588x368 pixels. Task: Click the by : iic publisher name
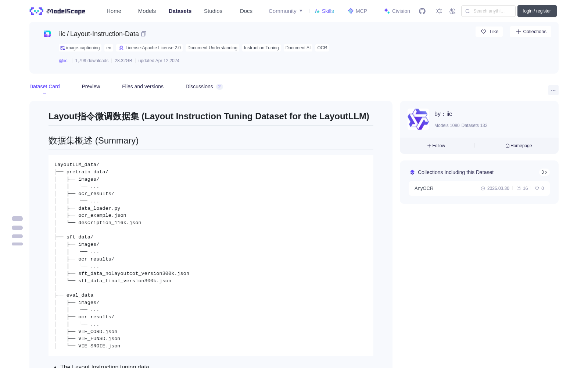point(443,114)
